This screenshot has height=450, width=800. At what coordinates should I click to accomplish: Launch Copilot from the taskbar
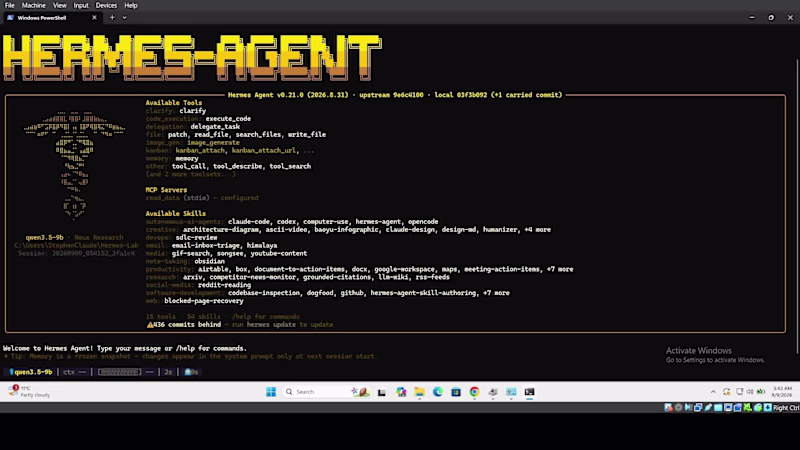(401, 392)
